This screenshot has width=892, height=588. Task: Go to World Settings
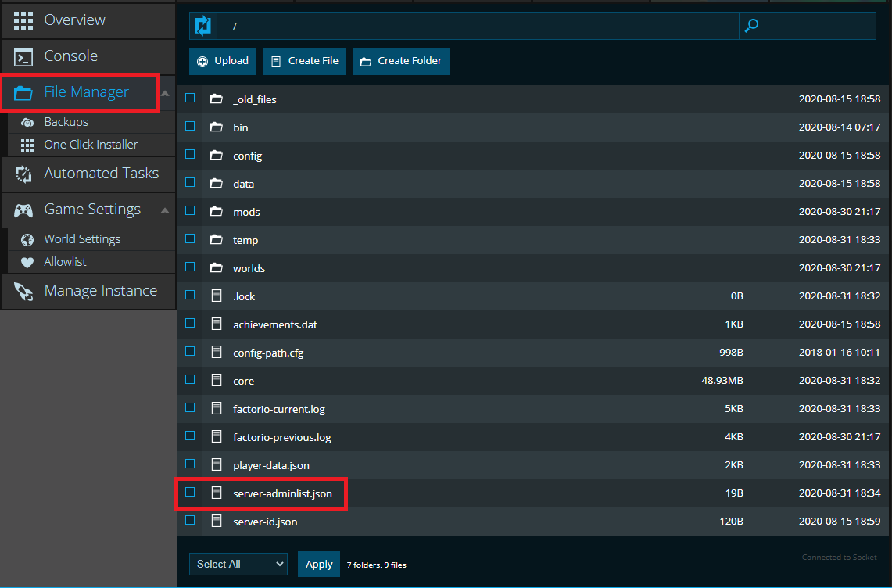82,239
